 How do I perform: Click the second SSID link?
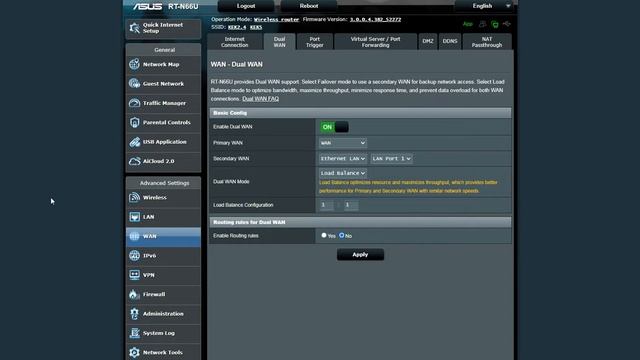tap(256, 27)
